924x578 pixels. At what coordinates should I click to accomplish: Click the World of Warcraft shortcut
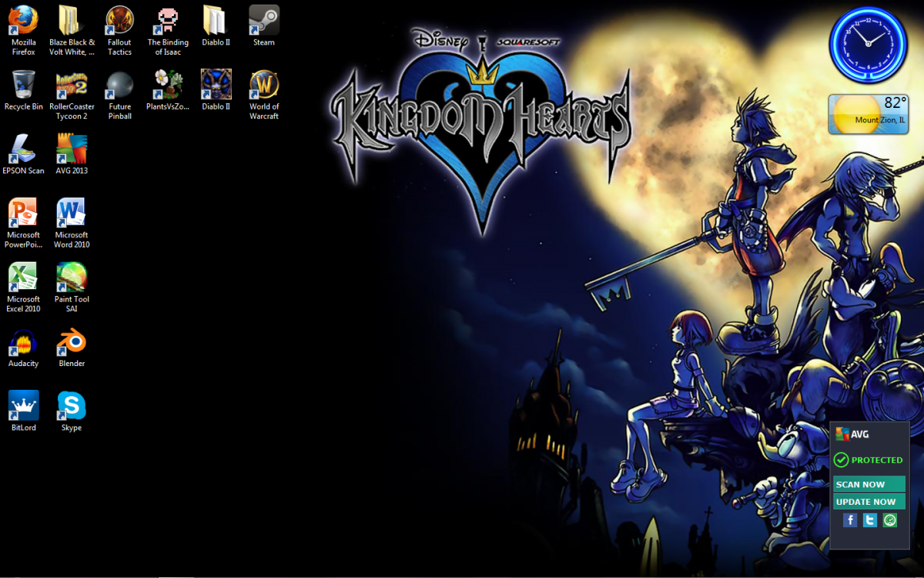tap(264, 85)
